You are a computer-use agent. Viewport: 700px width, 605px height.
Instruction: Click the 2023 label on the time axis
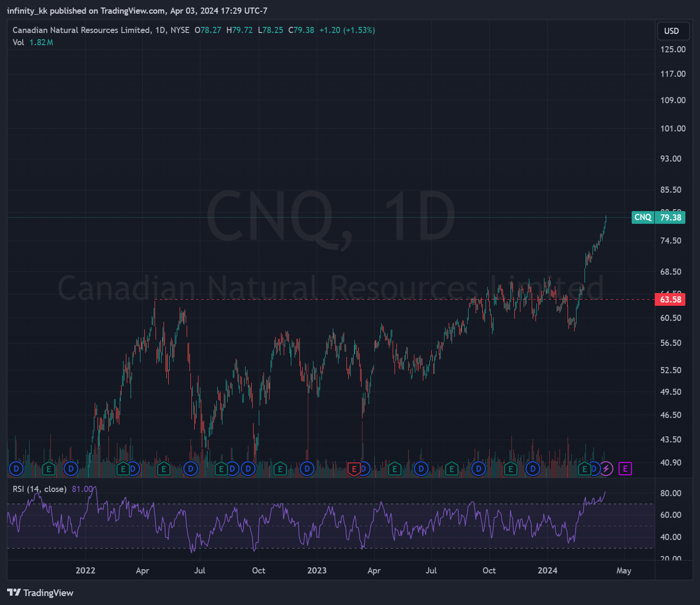(317, 571)
